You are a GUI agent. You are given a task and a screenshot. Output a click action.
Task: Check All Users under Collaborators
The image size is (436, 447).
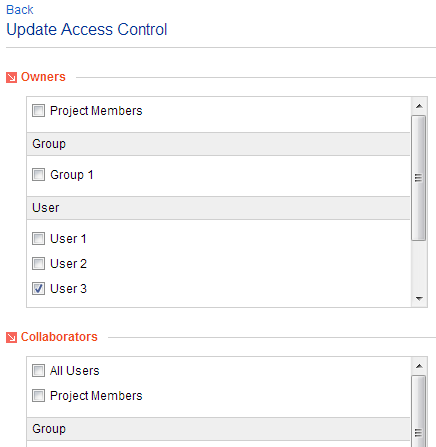(38, 370)
